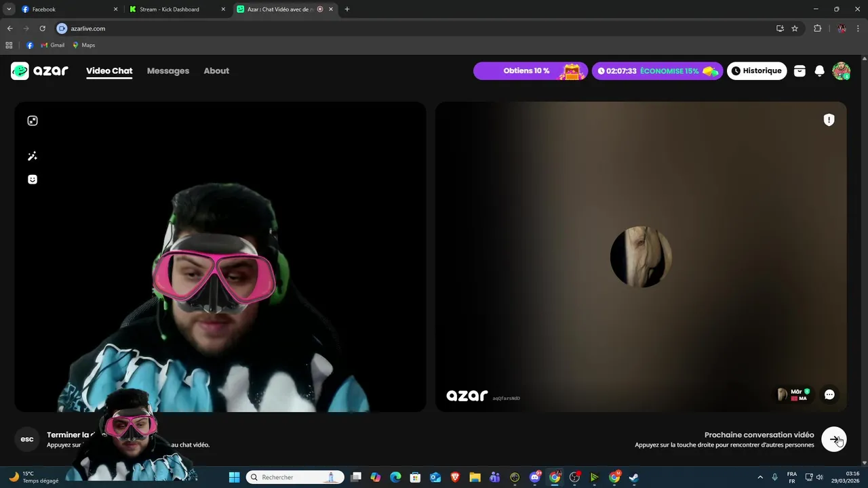This screenshot has height=488, width=868.
Task: Close the Facebook tab
Action: pyautogui.click(x=115, y=9)
